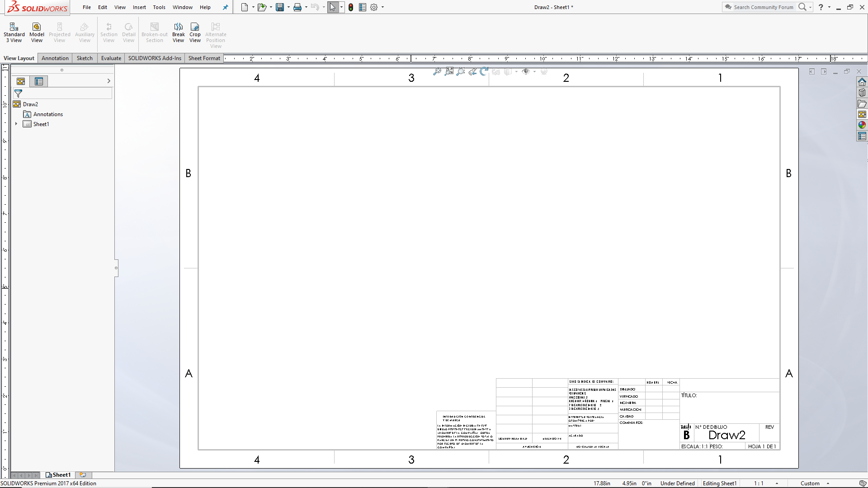Open the scale dropdown in the status bar
This screenshot has width=868, height=488.
click(776, 483)
